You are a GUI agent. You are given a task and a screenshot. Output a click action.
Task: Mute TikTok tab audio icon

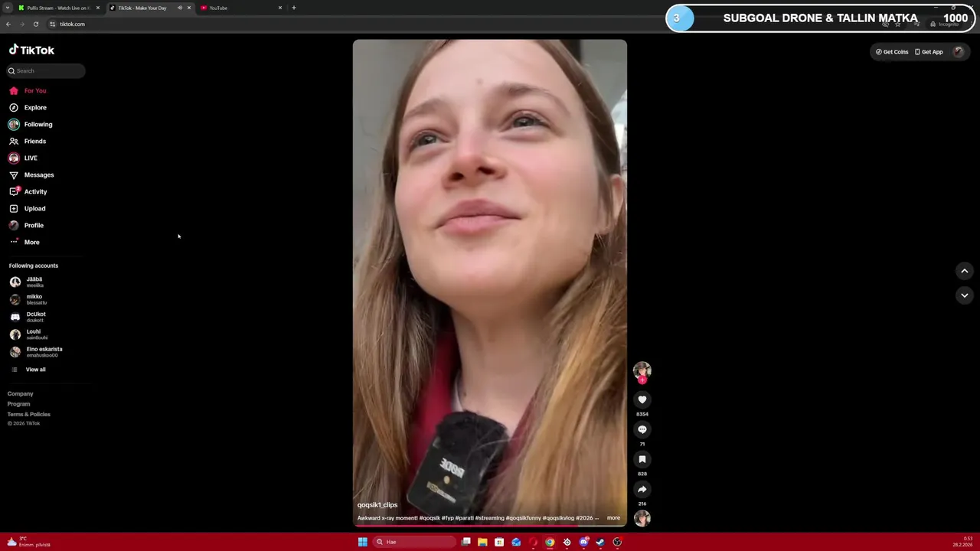(180, 8)
